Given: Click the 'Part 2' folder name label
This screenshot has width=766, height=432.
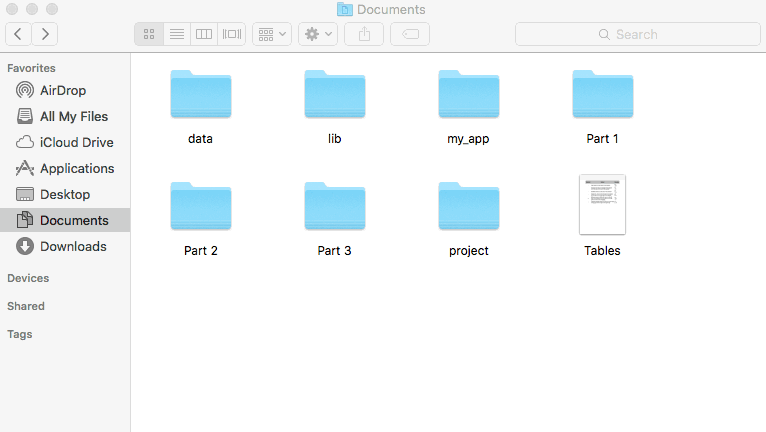Looking at the screenshot, I should [x=201, y=251].
